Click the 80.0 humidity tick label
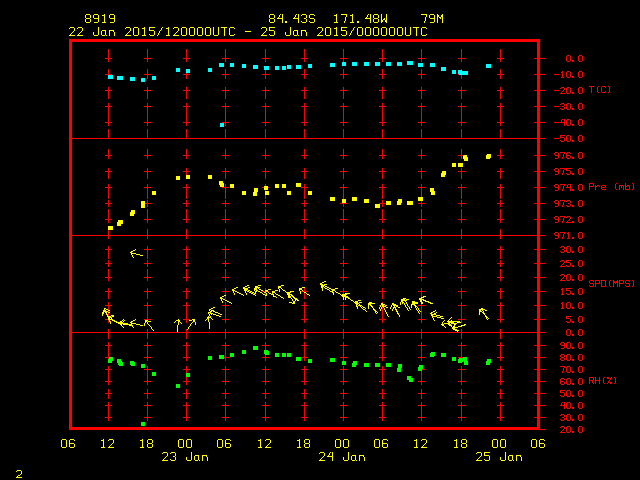640x480 pixels. pyautogui.click(x=571, y=358)
